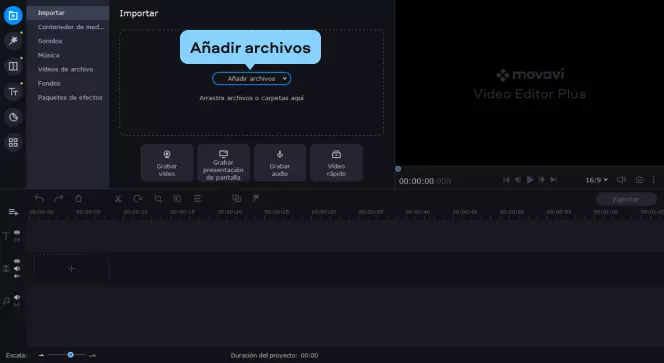This screenshot has height=363, width=664.
Task: Step forward to the next frame
Action: tap(542, 180)
